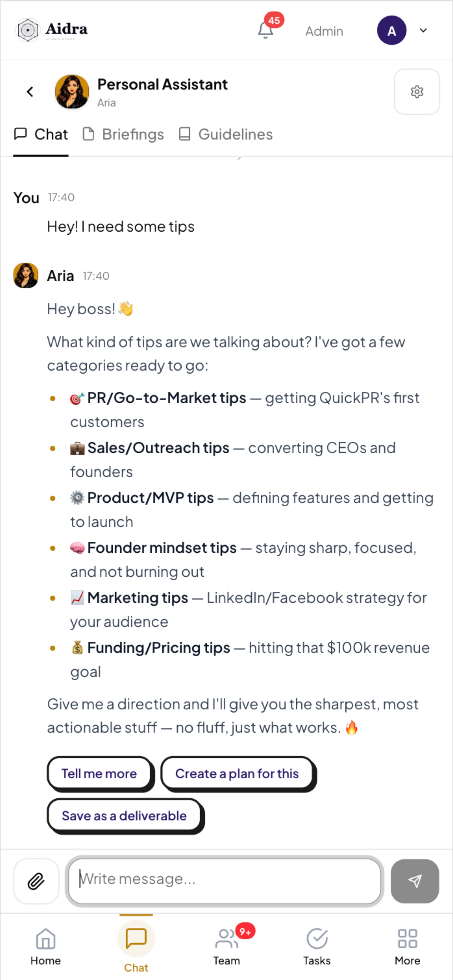Send the message with paper-plane button

tap(415, 881)
